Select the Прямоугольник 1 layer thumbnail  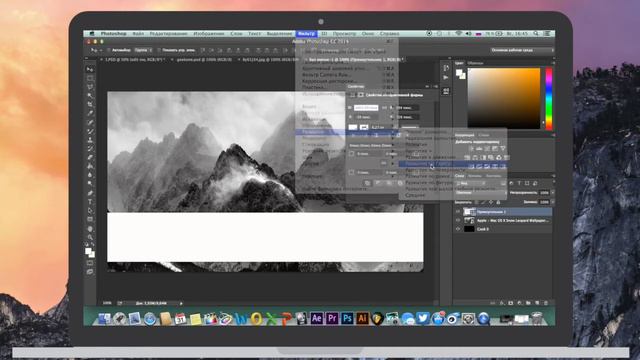(469, 211)
